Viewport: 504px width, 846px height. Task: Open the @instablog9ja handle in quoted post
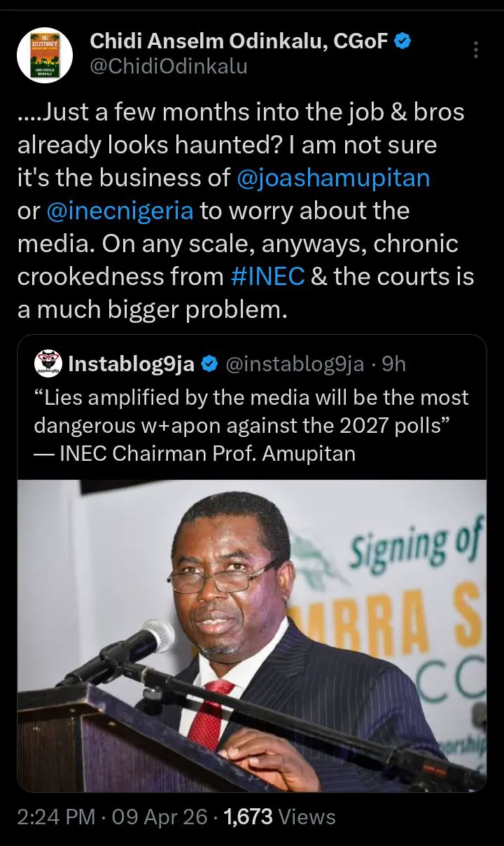pyautogui.click(x=294, y=364)
